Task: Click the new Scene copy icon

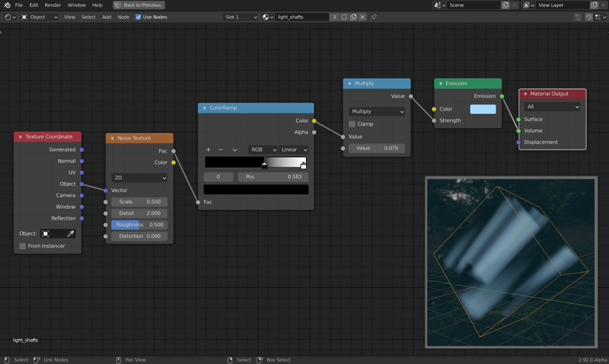Action: click(505, 5)
